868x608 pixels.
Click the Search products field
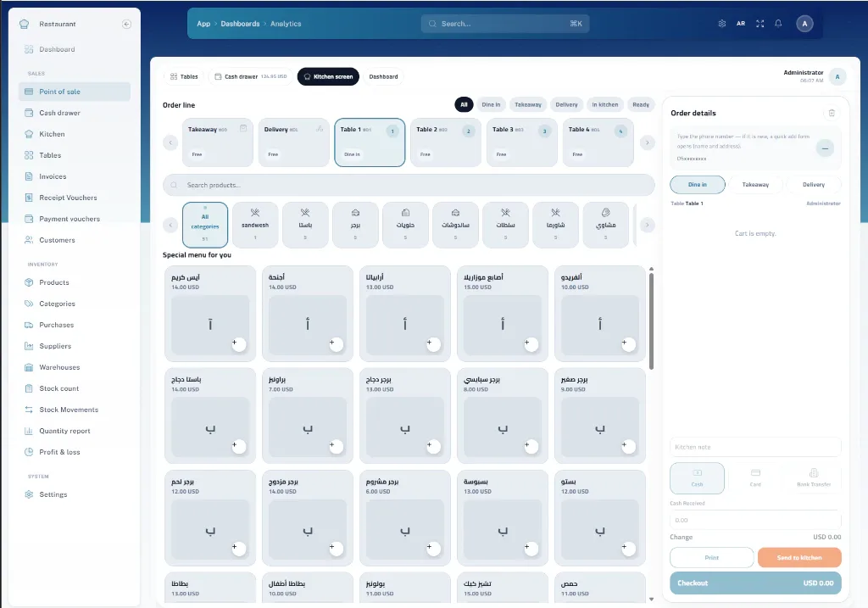tap(409, 185)
